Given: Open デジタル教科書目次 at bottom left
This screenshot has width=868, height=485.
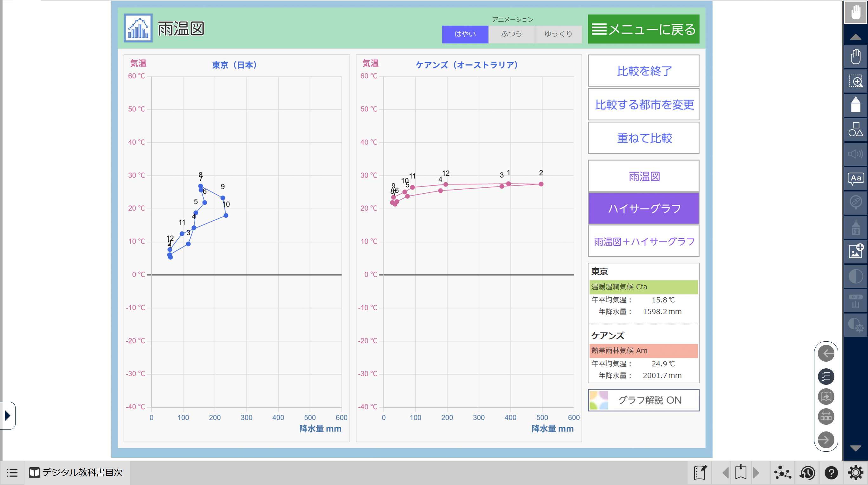Looking at the screenshot, I should 76,473.
